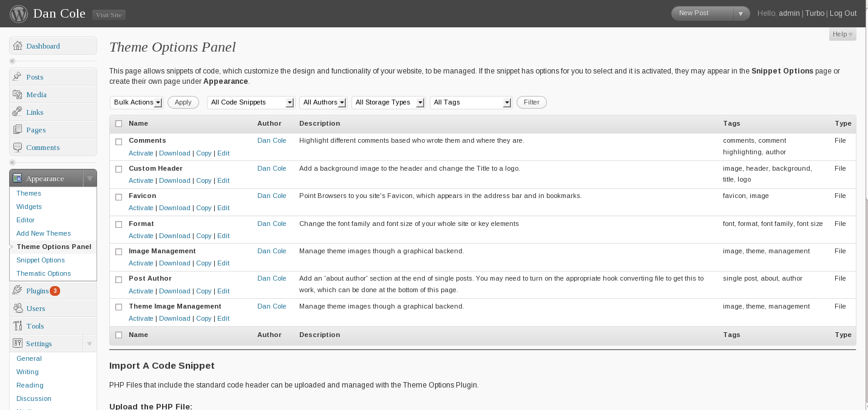Click the Apply button
The height and width of the screenshot is (410, 868).
point(183,103)
